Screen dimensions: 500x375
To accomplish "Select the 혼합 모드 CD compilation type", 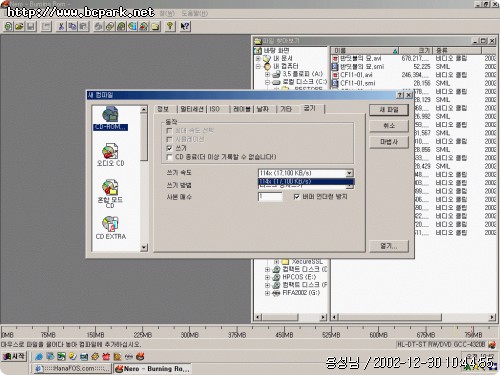I will coord(110,193).
